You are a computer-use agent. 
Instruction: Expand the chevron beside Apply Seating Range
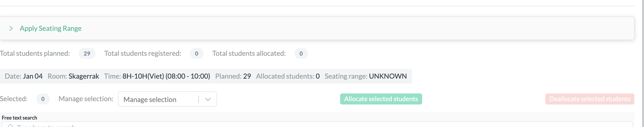11,28
